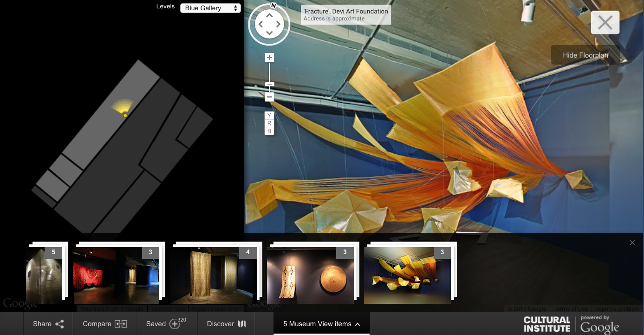Click the Hide Floorplan button

(585, 55)
